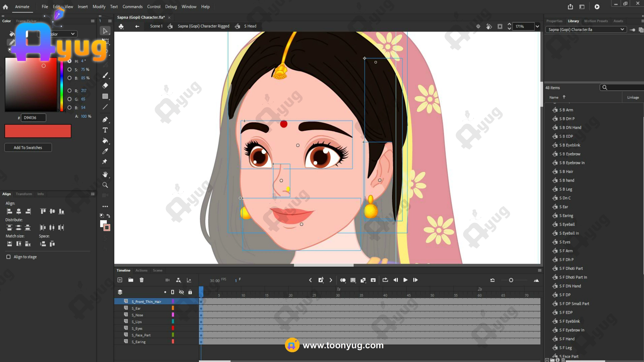Image resolution: width=644 pixels, height=362 pixels.
Task: Select the S_Lips layer
Action: coord(137,322)
